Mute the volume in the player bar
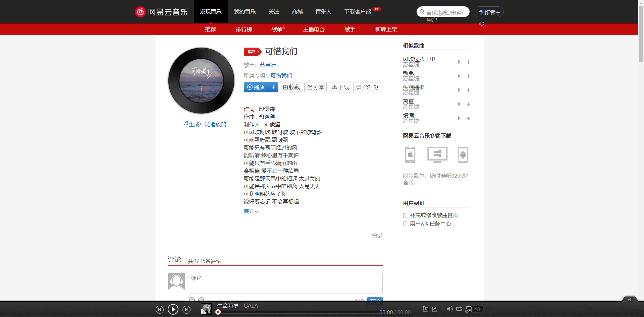Image resolution: width=644 pixels, height=317 pixels. point(450,309)
